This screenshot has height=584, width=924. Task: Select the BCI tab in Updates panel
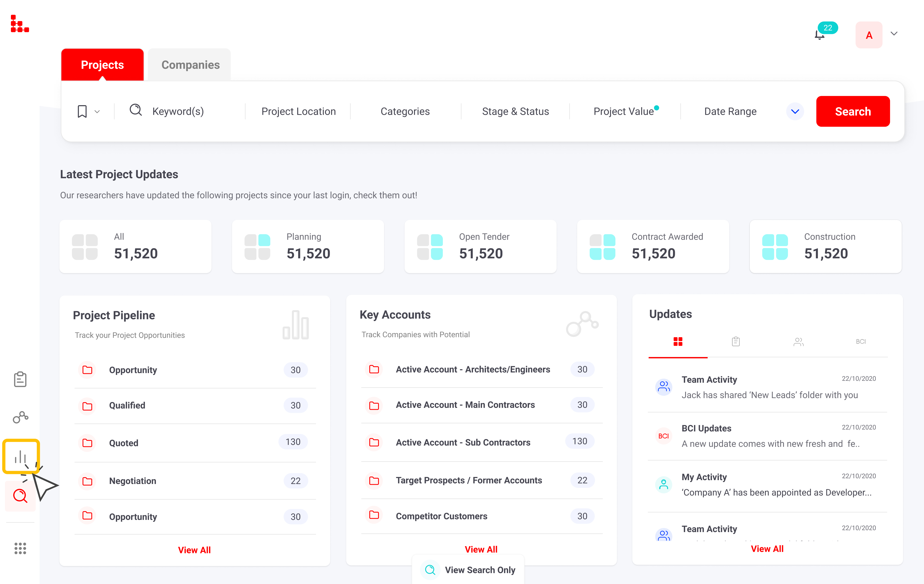[x=860, y=341]
